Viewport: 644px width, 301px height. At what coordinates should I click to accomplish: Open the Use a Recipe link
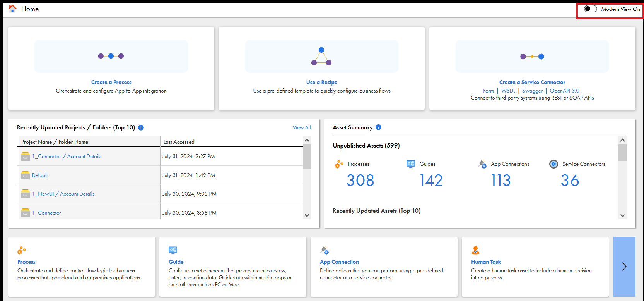coord(322,82)
